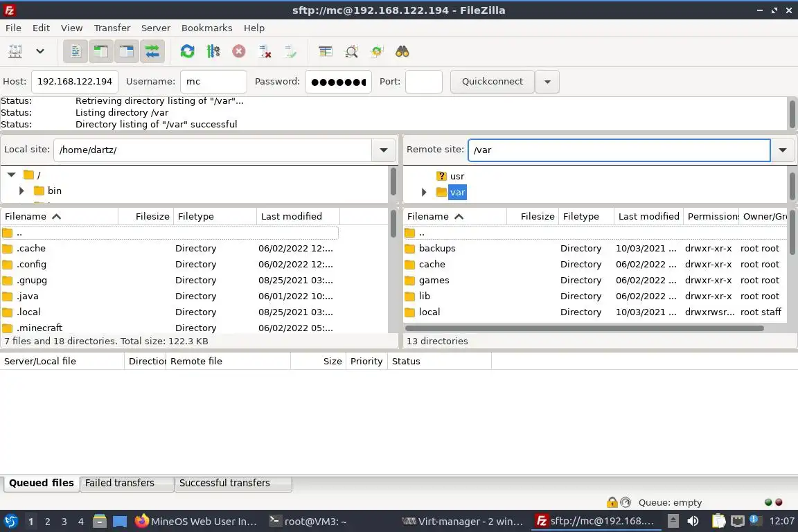Open the File menu

[13, 28]
